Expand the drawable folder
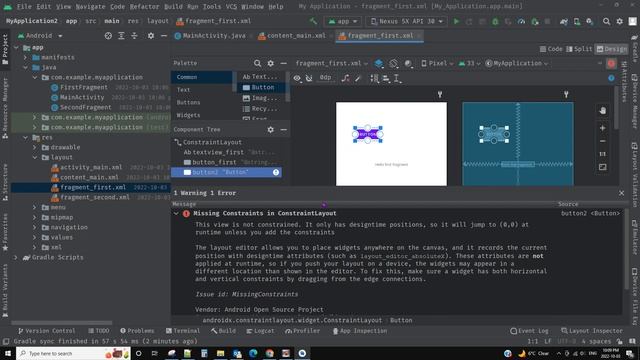 coord(35,147)
